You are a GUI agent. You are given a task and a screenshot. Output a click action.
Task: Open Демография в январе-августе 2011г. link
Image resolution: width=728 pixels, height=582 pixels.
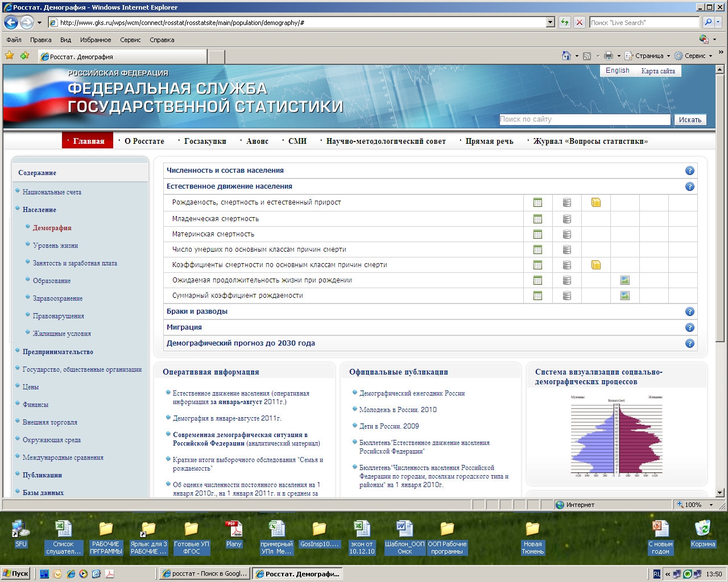227,418
